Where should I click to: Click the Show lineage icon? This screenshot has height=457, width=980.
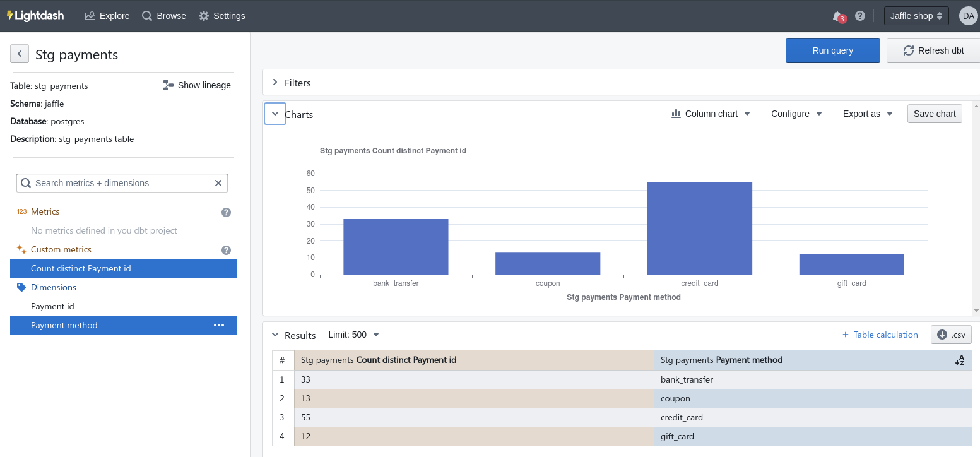pos(167,85)
